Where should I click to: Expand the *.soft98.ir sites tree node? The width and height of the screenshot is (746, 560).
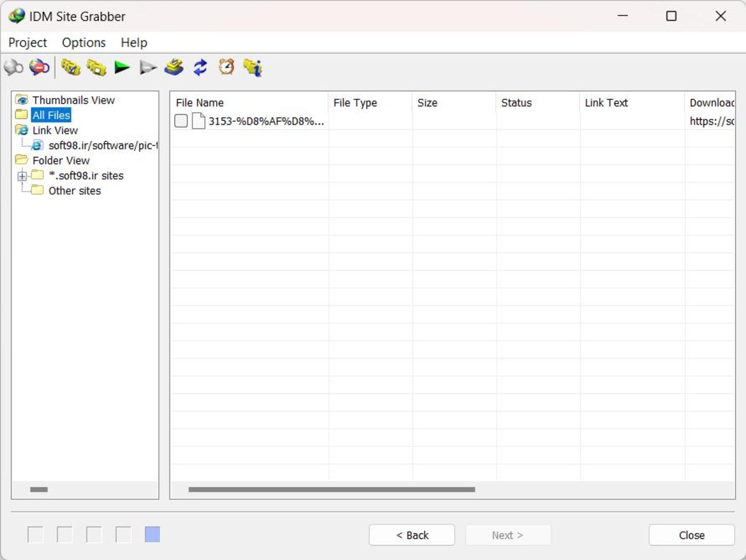pyautogui.click(x=22, y=176)
